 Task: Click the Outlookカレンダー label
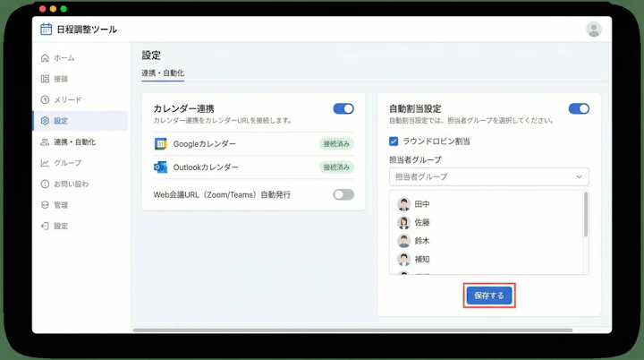click(x=206, y=167)
